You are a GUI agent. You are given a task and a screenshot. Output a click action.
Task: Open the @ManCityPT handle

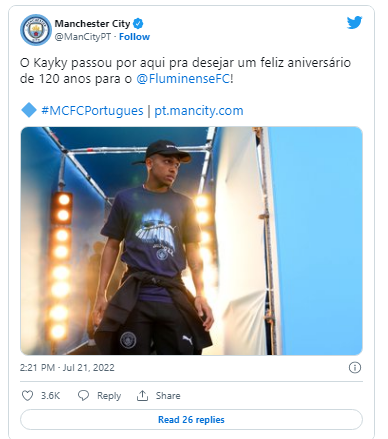coord(83,37)
